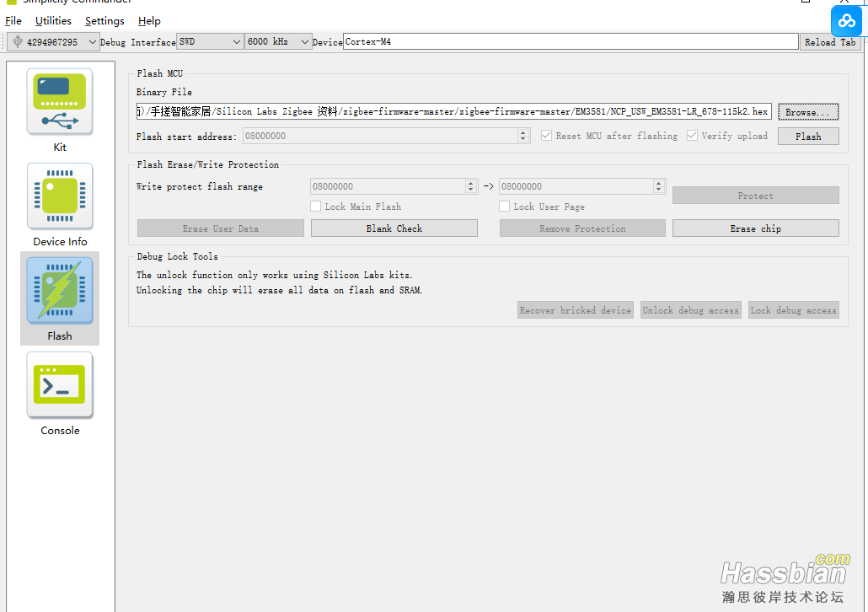This screenshot has height=612, width=868.
Task: Increment write protect range start value
Action: pyautogui.click(x=471, y=183)
